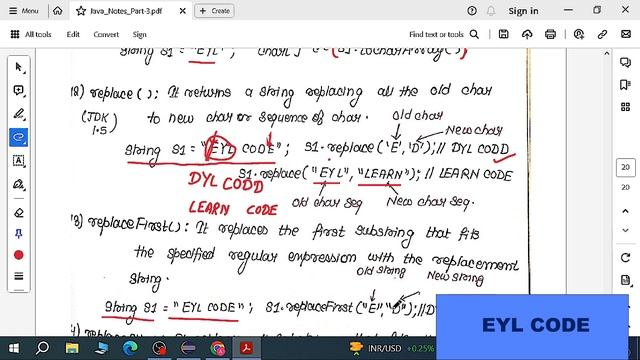Select the Draw freehand tool
The height and width of the screenshot is (360, 640).
pyautogui.click(x=19, y=137)
